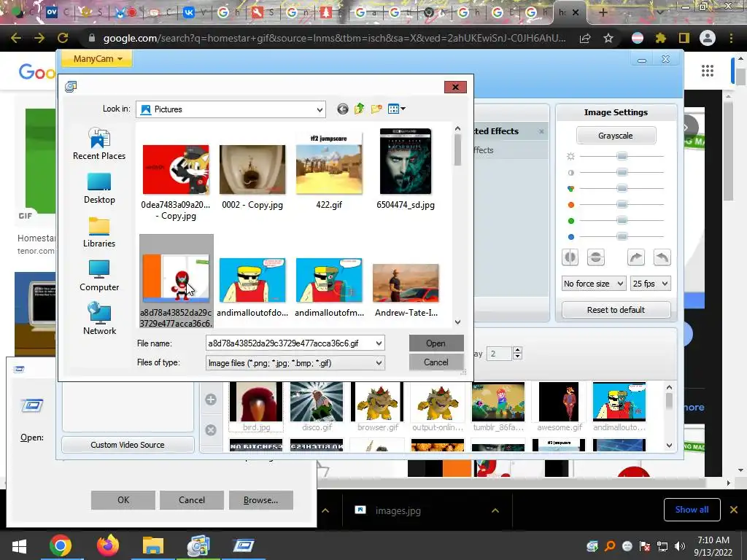Rotate image counterclockwise icon
747x560 pixels.
click(662, 257)
